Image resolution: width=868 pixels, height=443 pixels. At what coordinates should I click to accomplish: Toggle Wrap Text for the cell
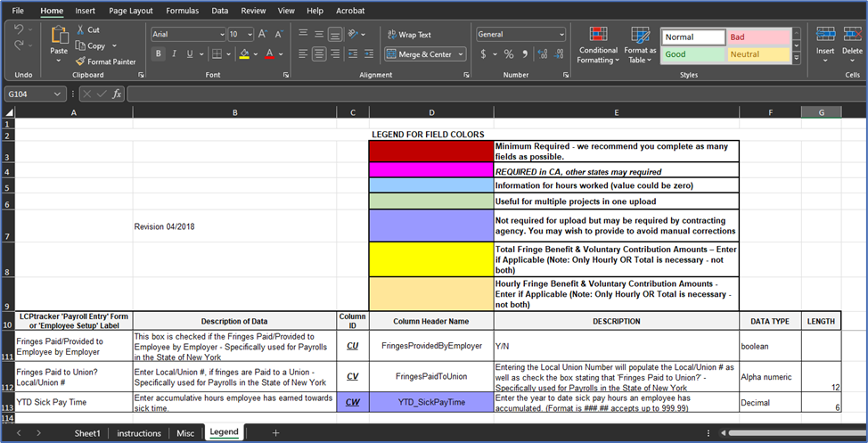click(x=408, y=35)
